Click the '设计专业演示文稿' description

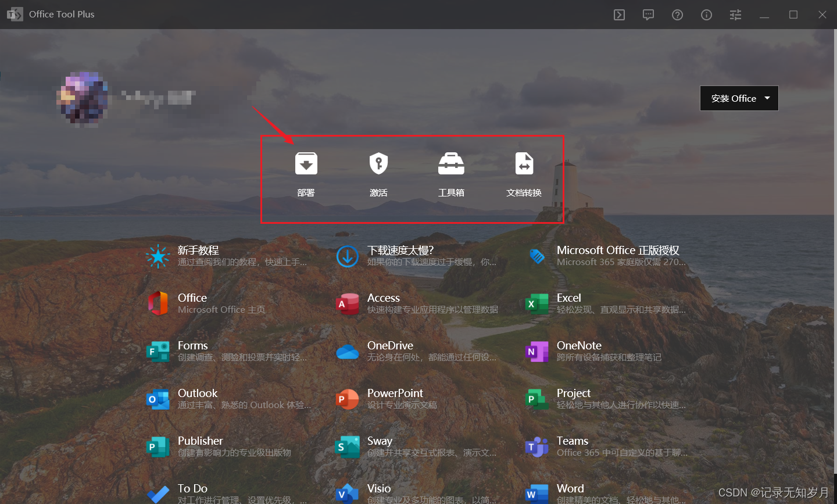(402, 405)
